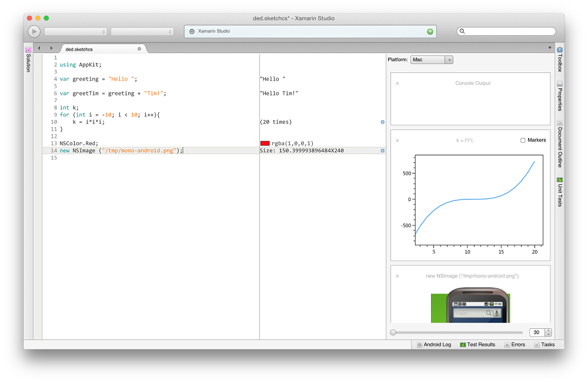
Task: Open the target device dropdown in the toolbar
Action: coord(142,32)
